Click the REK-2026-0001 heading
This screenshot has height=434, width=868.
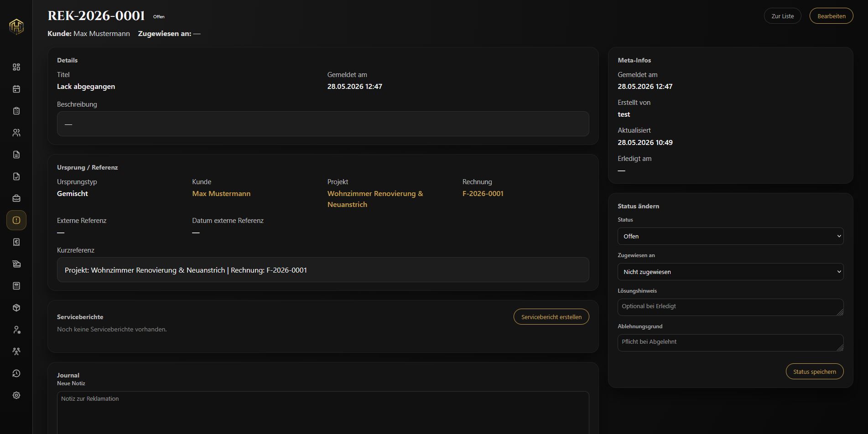(96, 16)
